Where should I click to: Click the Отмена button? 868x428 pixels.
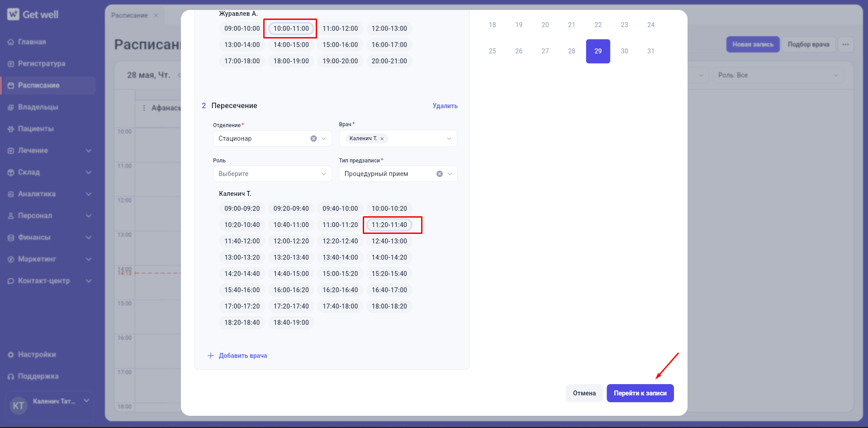[x=584, y=393]
